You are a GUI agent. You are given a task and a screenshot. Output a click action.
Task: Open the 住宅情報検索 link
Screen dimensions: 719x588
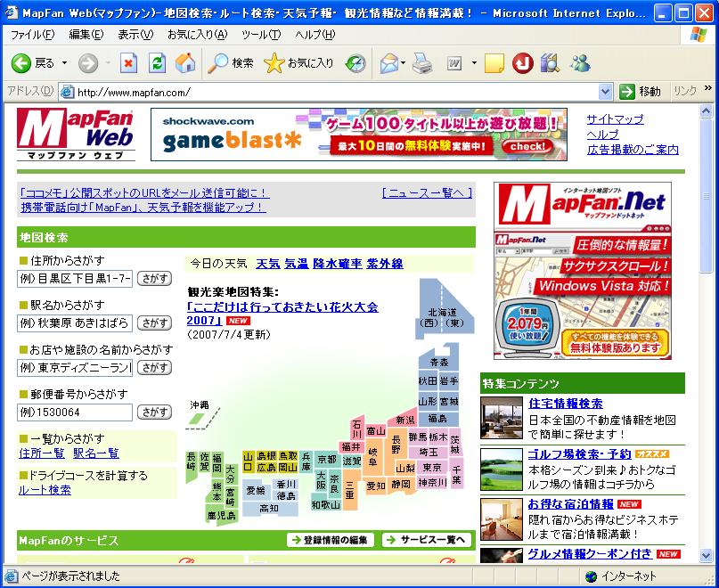(566, 404)
